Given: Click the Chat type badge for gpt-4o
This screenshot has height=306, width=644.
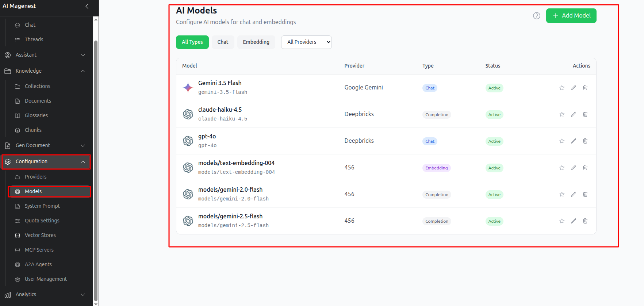Looking at the screenshot, I should click(430, 141).
